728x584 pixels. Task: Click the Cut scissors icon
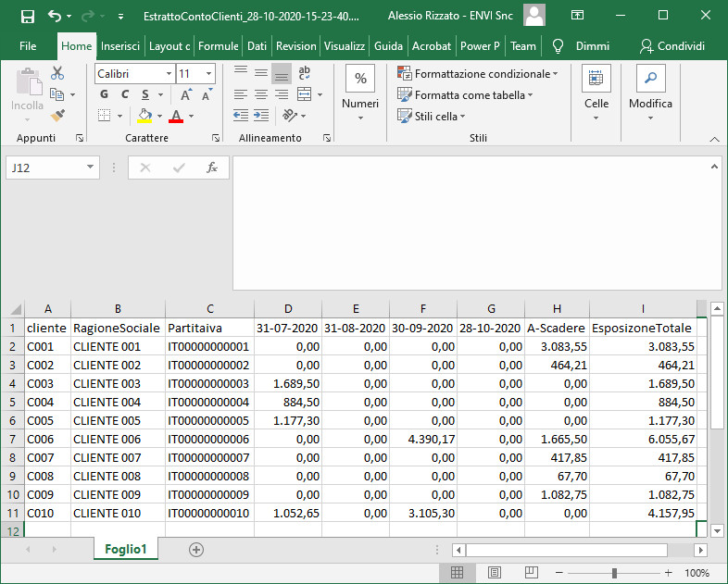click(x=57, y=73)
